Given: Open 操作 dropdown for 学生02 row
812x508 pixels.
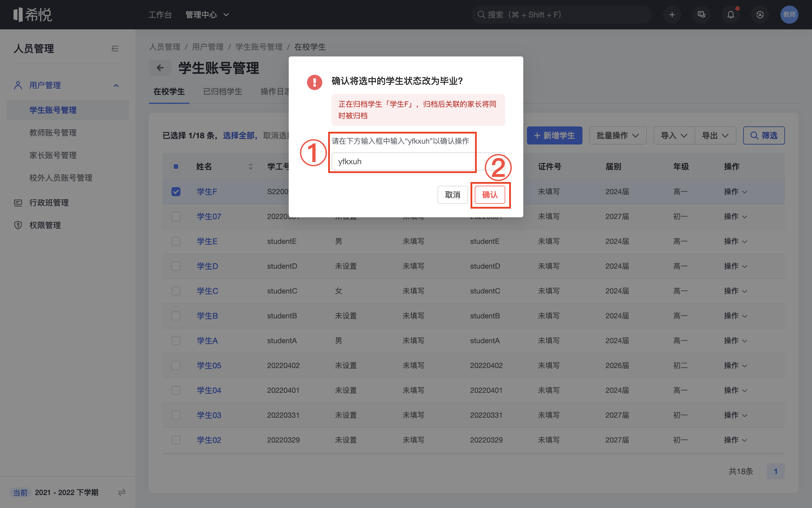Looking at the screenshot, I should tap(736, 440).
